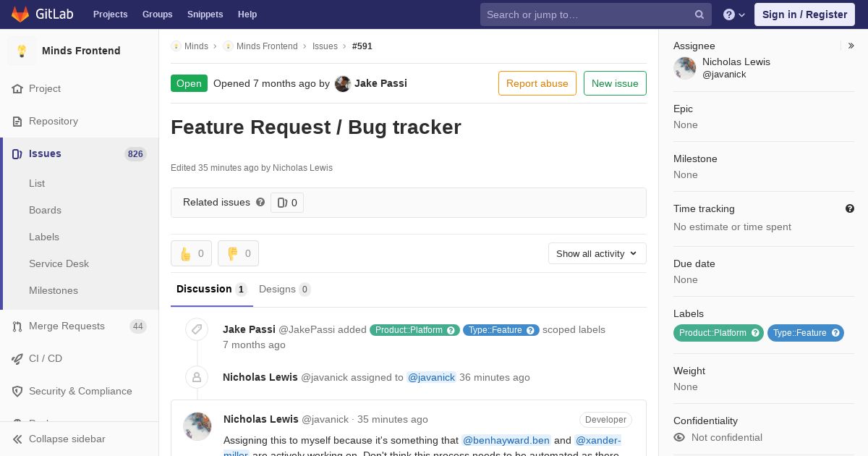Click the thumbs down reaction button
This screenshot has width=868, height=456.
[x=238, y=253]
